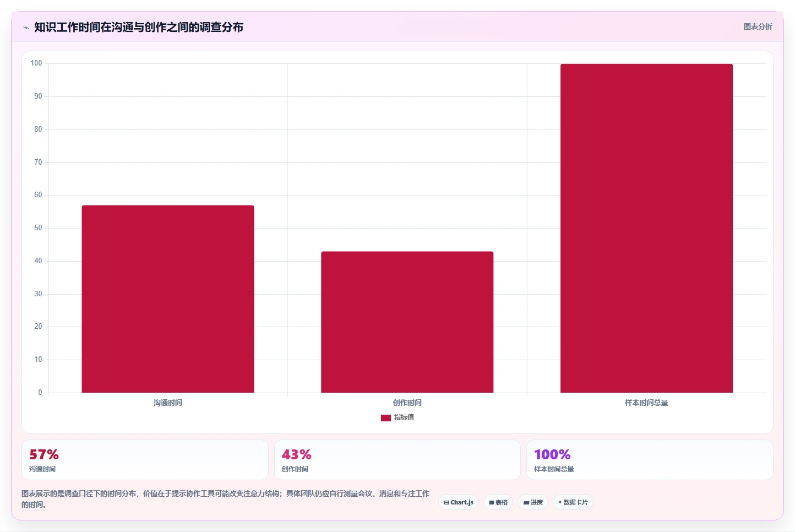The width and height of the screenshot is (795, 532).
Task: Click the 样本时间总量 x-axis label
Action: coord(646,403)
